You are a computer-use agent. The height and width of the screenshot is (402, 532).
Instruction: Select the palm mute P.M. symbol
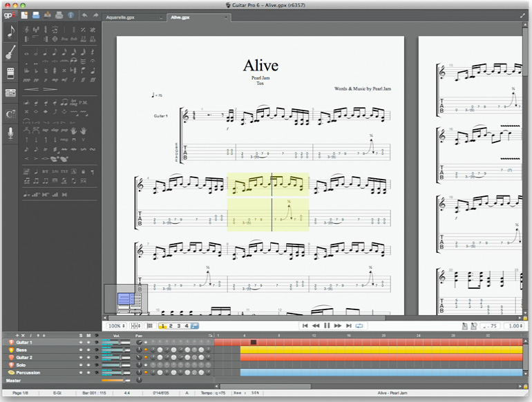tap(83, 102)
